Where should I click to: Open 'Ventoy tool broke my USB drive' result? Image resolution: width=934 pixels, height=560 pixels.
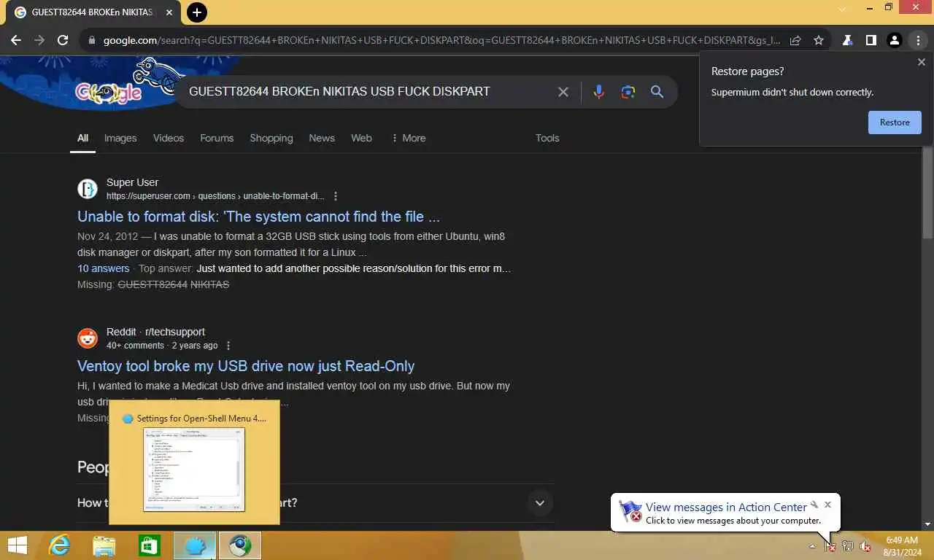(x=246, y=366)
